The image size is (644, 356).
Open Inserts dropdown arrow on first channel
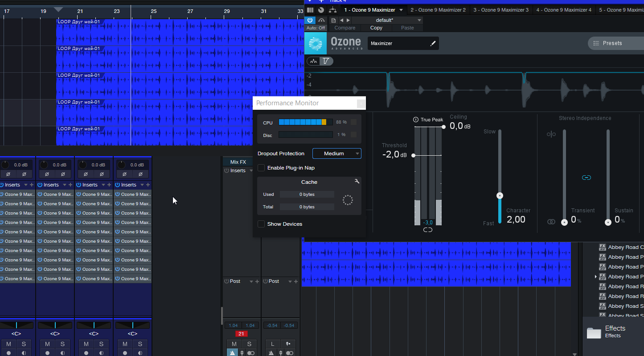25,185
